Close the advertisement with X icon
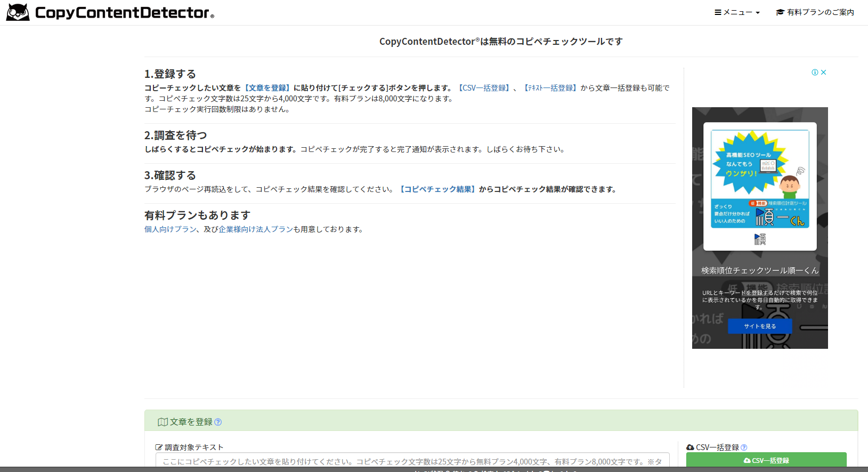 pos(823,73)
